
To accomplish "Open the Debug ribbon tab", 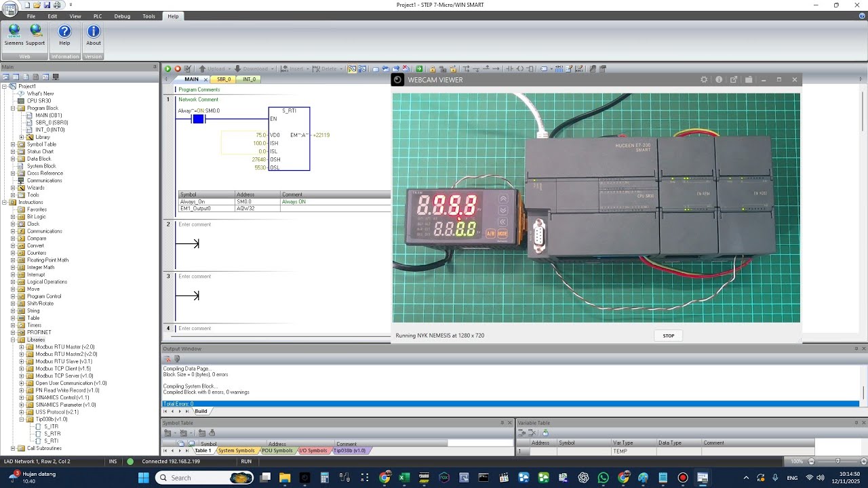I will [x=122, y=16].
